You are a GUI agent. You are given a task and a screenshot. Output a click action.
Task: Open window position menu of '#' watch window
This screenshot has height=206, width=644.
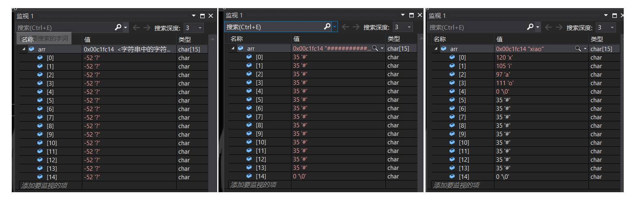403,15
